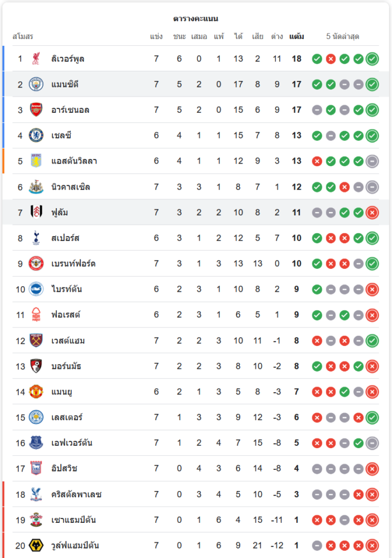Click the Arsenal cannon crest
Viewport: 392px width, 558px height.
click(36, 110)
